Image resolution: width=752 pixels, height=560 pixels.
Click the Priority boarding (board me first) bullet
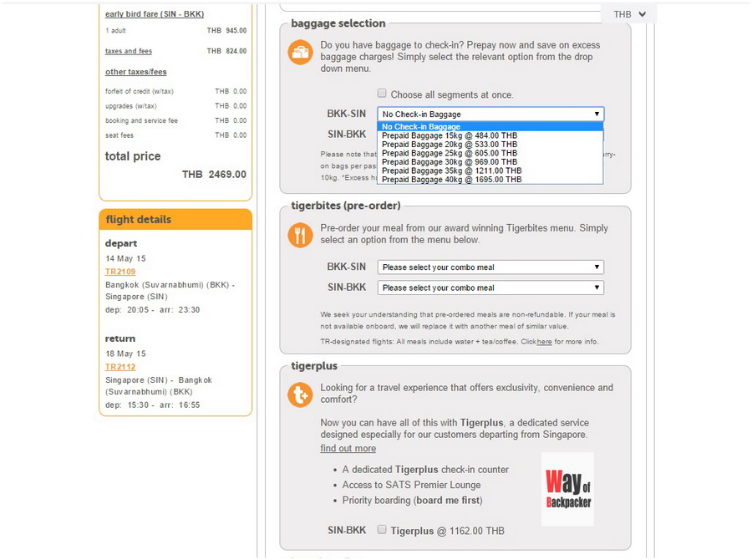[x=413, y=501]
